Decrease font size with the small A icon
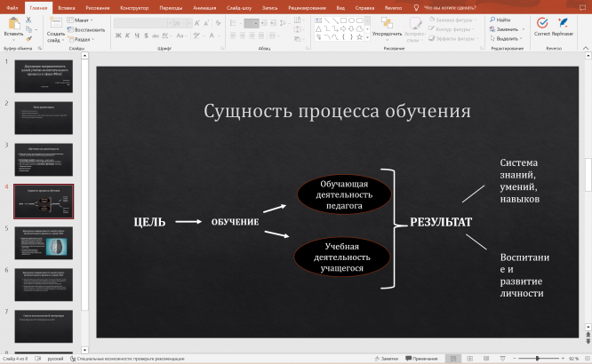 (x=206, y=23)
